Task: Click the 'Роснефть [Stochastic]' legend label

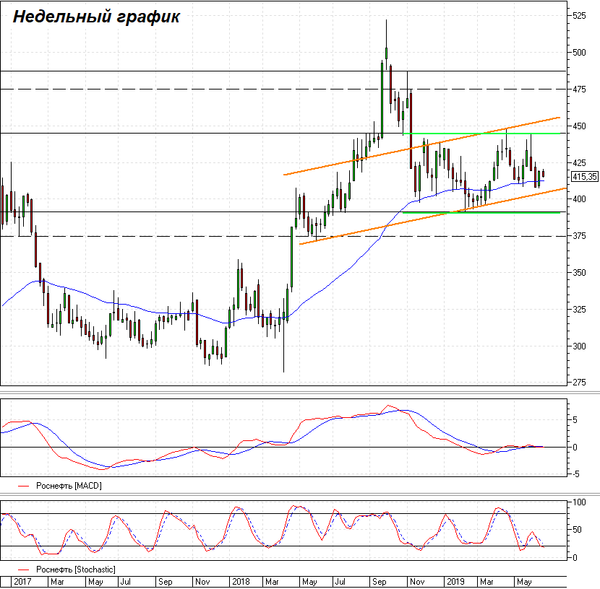Action: point(76,569)
